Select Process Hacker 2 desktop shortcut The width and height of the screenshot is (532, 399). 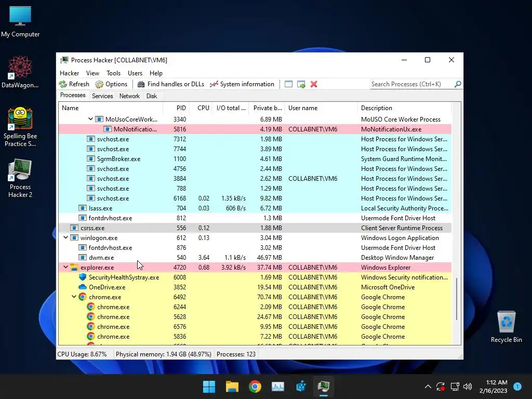click(x=20, y=179)
